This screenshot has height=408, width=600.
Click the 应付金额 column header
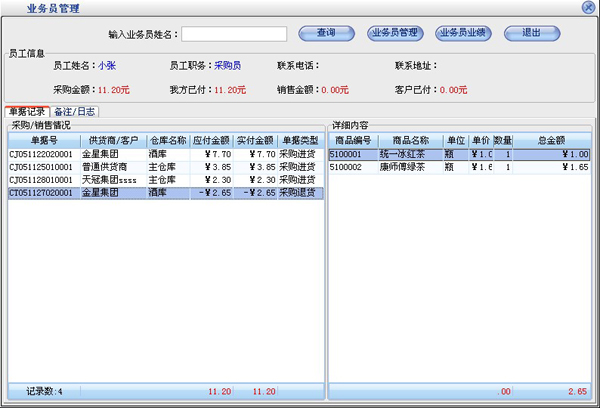(x=211, y=140)
